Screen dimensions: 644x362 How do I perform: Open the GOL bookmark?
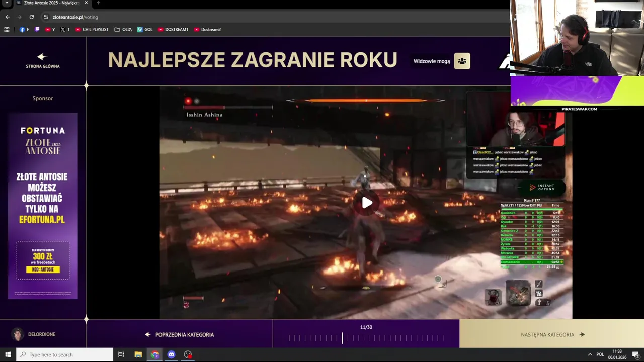click(x=145, y=29)
